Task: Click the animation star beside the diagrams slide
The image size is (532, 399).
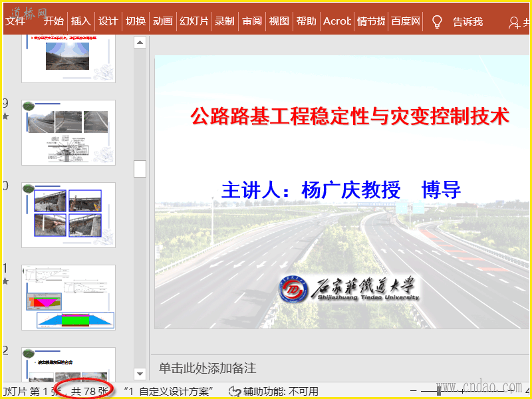Action: [x=5, y=281]
